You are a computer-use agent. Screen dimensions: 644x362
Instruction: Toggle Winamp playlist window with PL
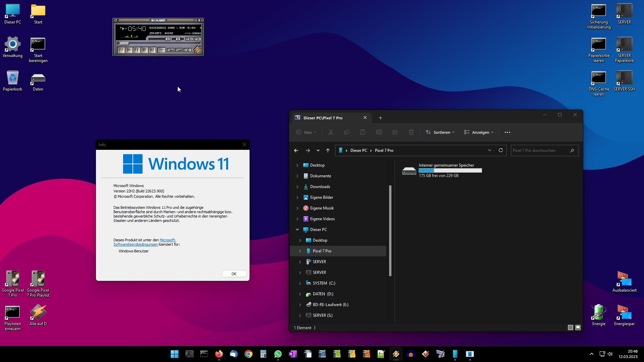[x=198, y=39]
